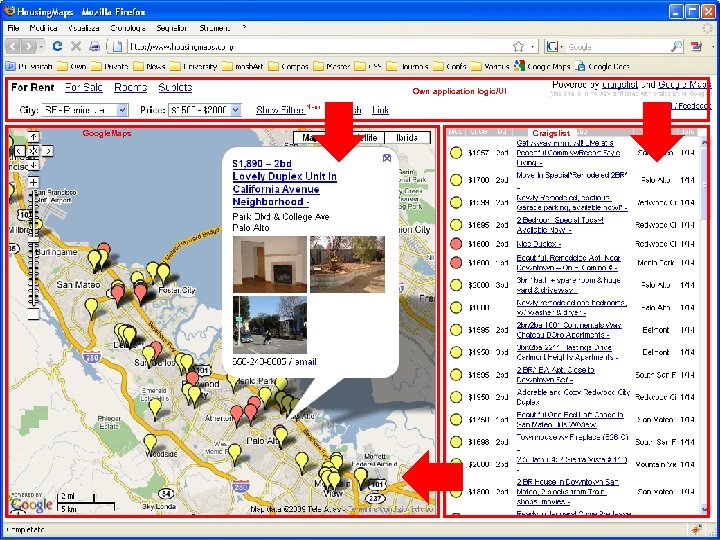This screenshot has height=540, width=720.
Task: Open the News bookmarks folder
Action: pyautogui.click(x=149, y=67)
